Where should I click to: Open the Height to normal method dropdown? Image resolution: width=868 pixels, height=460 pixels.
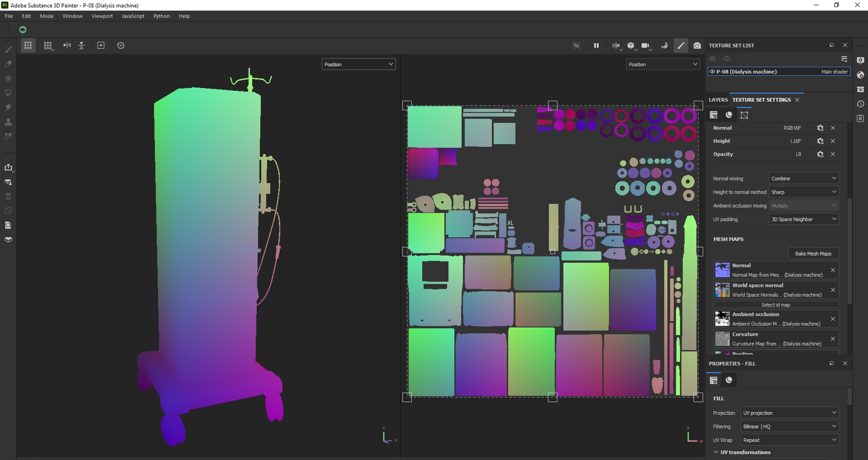(x=804, y=192)
